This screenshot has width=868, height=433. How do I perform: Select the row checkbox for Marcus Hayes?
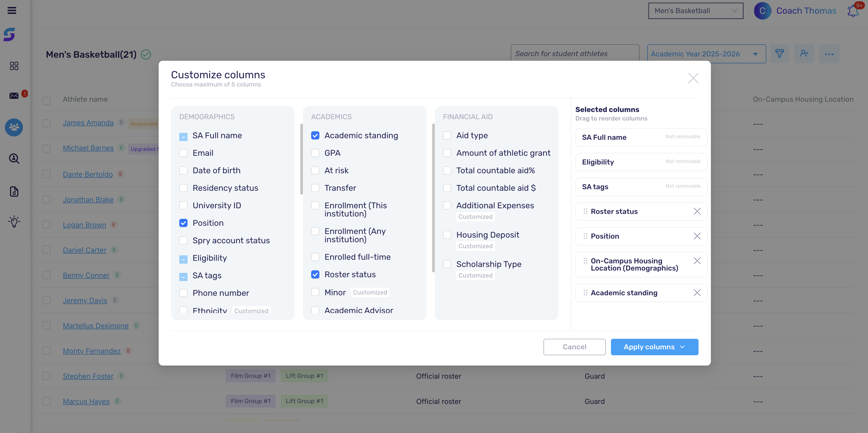pyautogui.click(x=46, y=401)
